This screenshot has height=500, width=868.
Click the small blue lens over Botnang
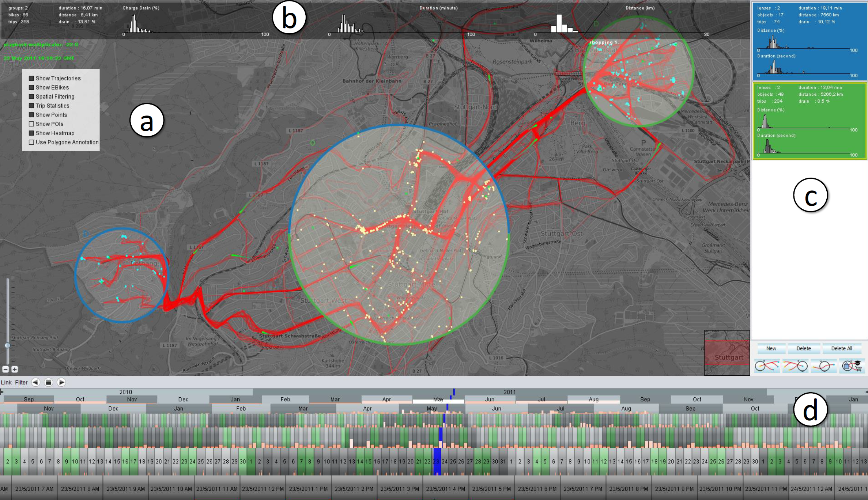(x=122, y=275)
